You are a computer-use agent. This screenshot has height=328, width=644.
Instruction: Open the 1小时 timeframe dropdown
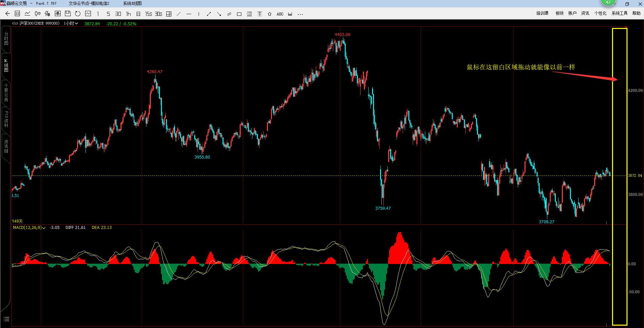point(71,24)
